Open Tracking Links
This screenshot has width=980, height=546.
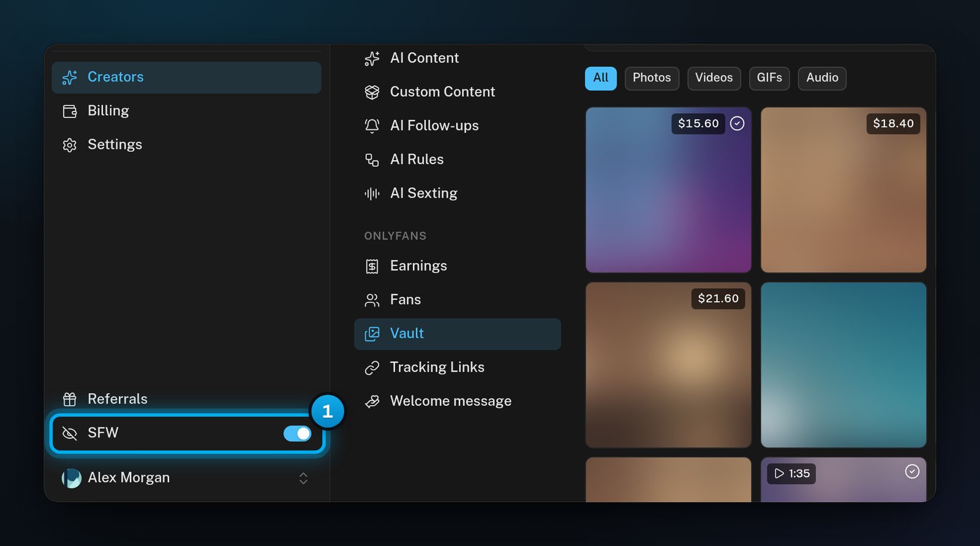(458, 367)
